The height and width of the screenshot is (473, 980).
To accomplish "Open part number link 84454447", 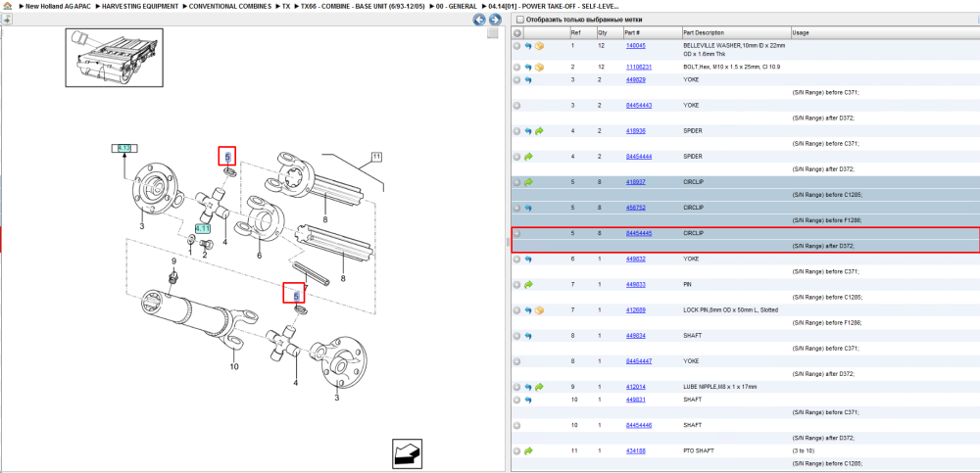I will coord(639,361).
